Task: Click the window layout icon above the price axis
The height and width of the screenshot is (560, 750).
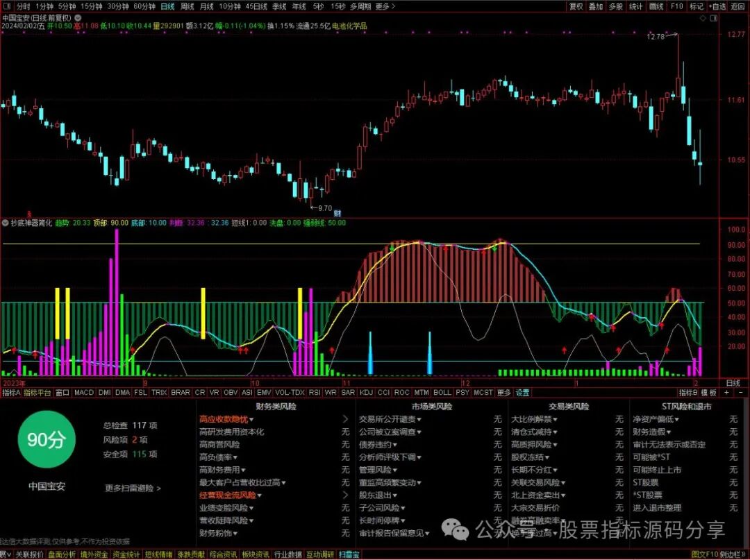Action: click(x=714, y=18)
